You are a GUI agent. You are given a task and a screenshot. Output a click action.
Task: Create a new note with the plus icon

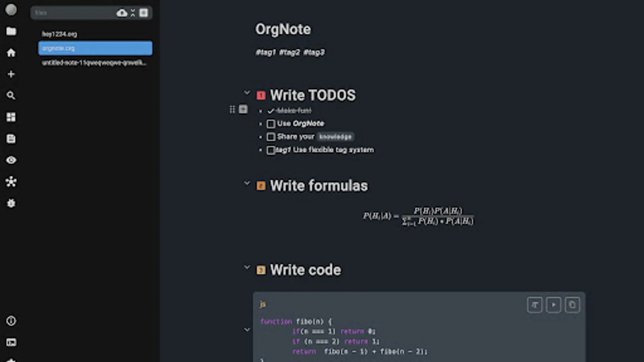(x=11, y=74)
